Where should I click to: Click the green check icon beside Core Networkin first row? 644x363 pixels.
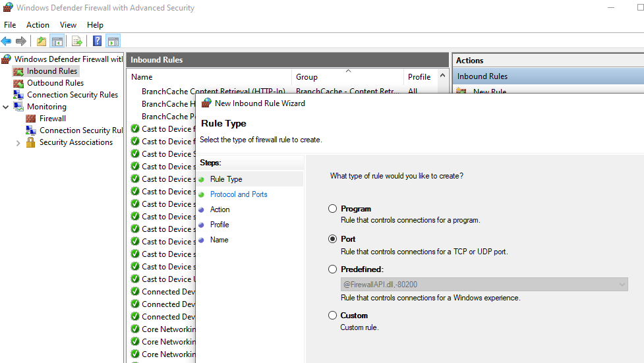[x=134, y=329]
